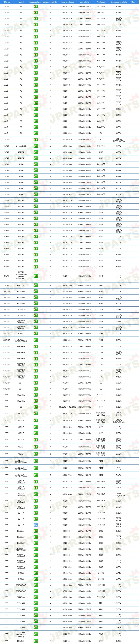Viewport: 139px width, 644px height.
Task: Click the 'KG3' body code cell
Action: [101, 285]
